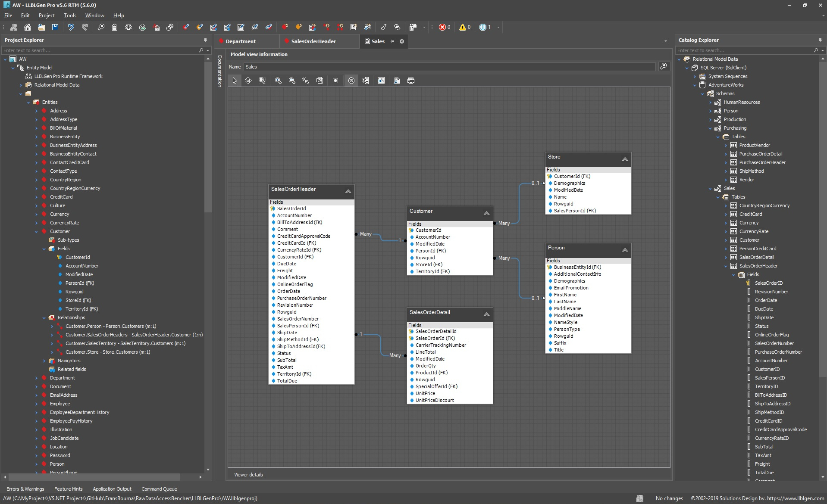Open the Errors & Warnings pane
The width and height of the screenshot is (827, 504).
coord(25,489)
